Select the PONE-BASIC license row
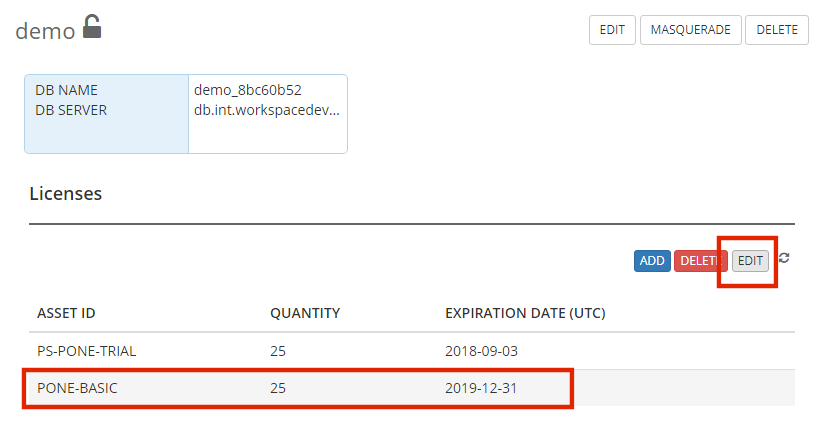This screenshot has height=421, width=826. [412, 388]
